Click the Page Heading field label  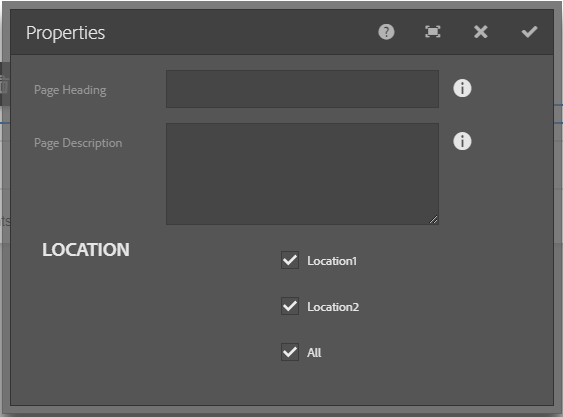pos(70,90)
